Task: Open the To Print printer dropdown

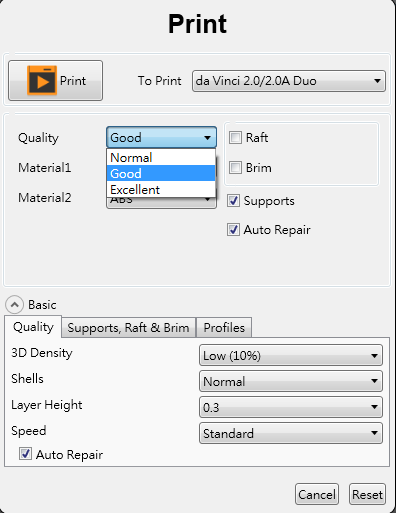Action: coord(289,81)
